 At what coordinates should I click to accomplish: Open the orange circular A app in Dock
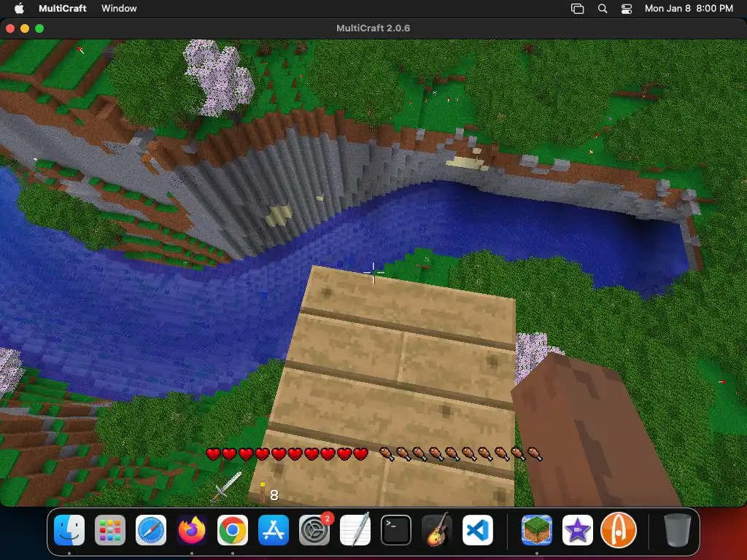[x=619, y=530]
